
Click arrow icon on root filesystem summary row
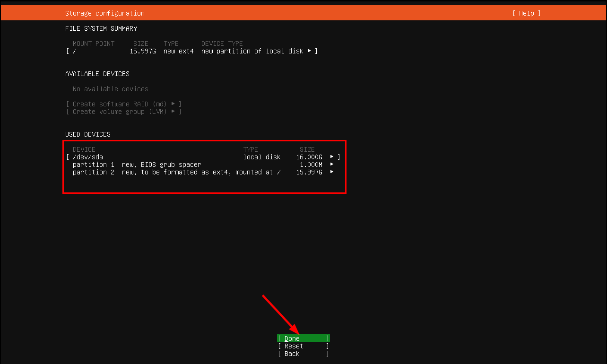pyautogui.click(x=309, y=51)
